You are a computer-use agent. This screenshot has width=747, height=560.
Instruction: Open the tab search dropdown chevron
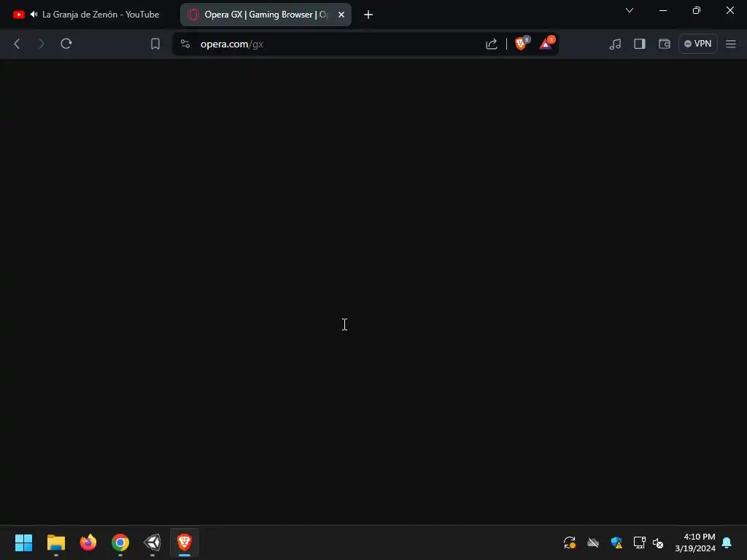coord(630,10)
